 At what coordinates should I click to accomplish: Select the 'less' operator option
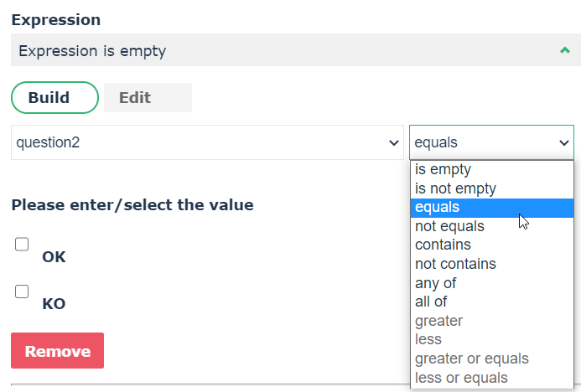point(428,339)
